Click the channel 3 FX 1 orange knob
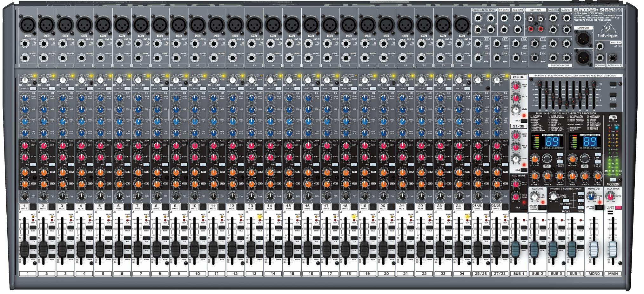 click(x=63, y=172)
